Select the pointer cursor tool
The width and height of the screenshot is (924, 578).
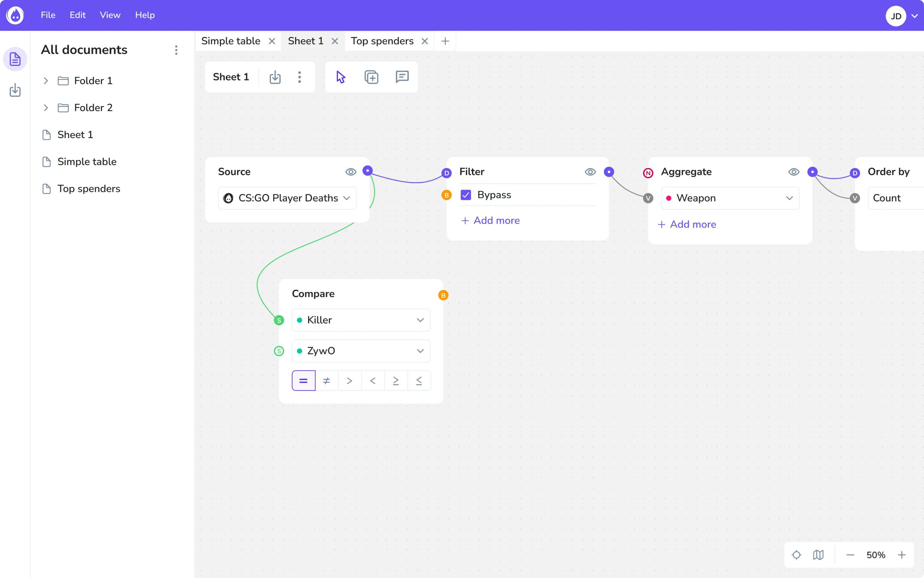(340, 77)
